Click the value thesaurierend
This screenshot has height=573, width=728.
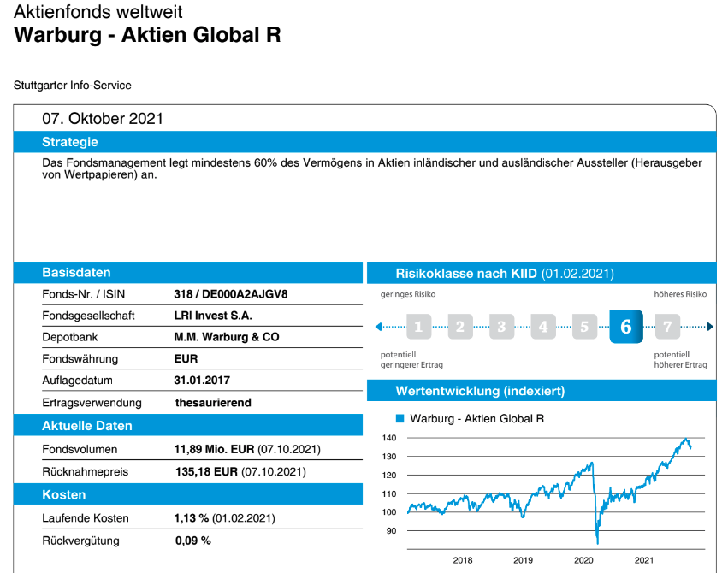click(x=213, y=402)
